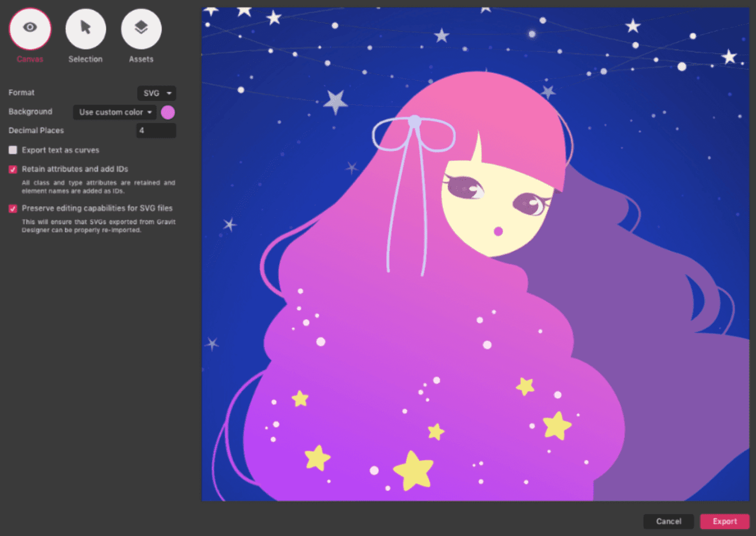Expand the 'Use custom color' background dropdown
Image resolution: width=756 pixels, height=536 pixels.
click(115, 112)
